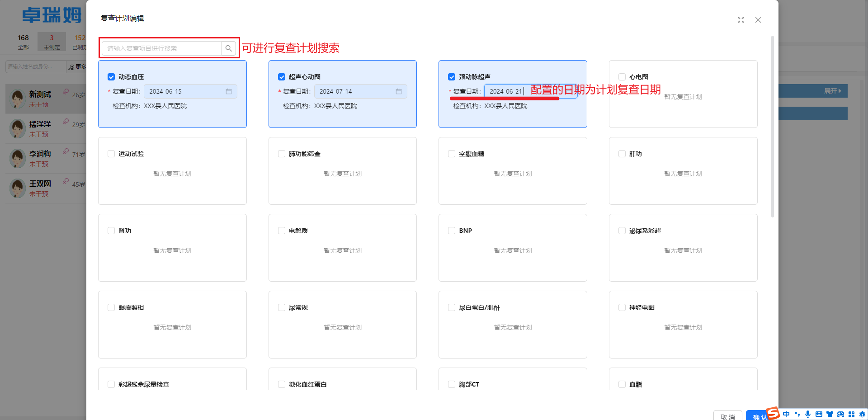Viewport: 868px width, 420px height.
Task: Switch to the 全部 tab
Action: [24, 42]
